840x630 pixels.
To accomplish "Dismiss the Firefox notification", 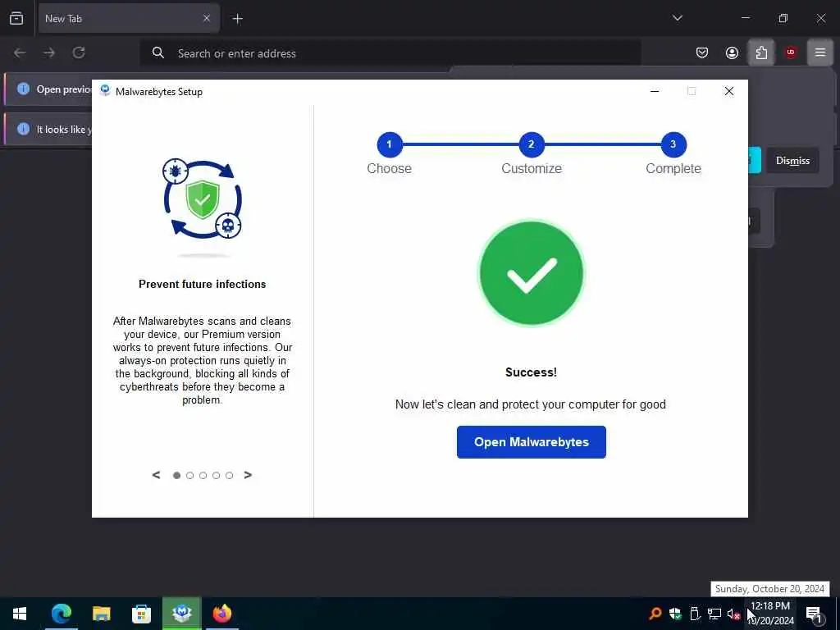I will click(x=792, y=160).
